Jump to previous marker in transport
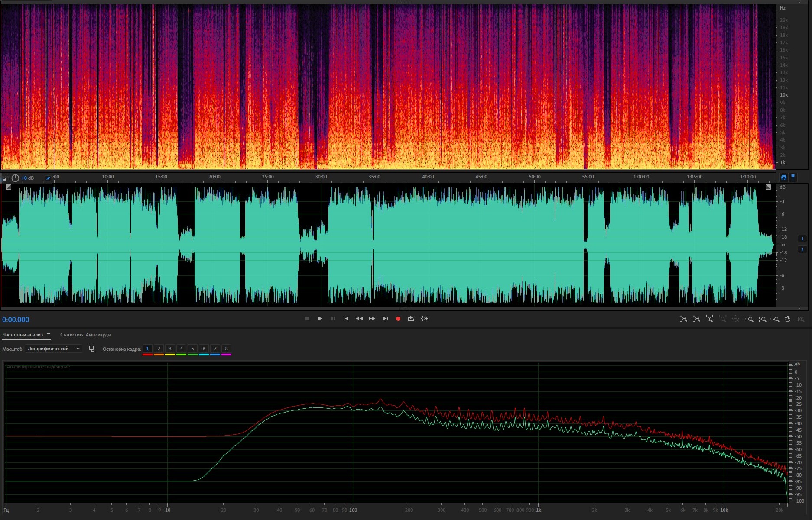This screenshot has width=812, height=520. click(346, 319)
